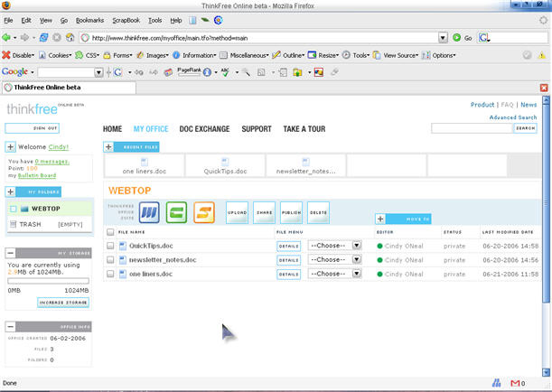
Task: Collapse the My Storage panel
Action: [11, 253]
